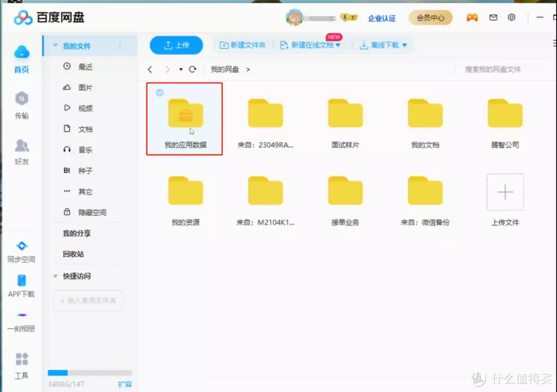
Task: Open the game controller icon
Action: (472, 18)
